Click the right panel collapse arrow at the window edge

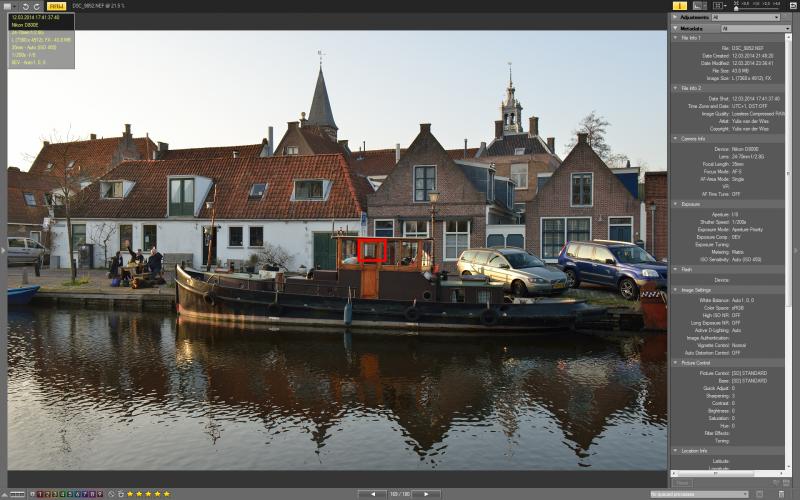(796, 250)
